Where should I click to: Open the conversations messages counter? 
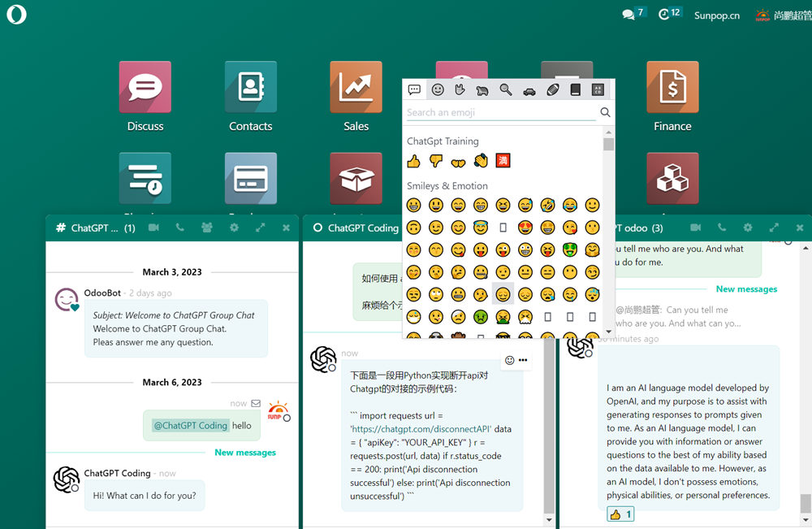(x=633, y=14)
